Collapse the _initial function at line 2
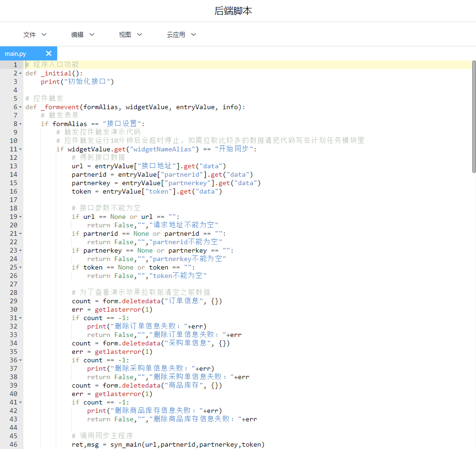The height and width of the screenshot is (449, 476). 21,74
